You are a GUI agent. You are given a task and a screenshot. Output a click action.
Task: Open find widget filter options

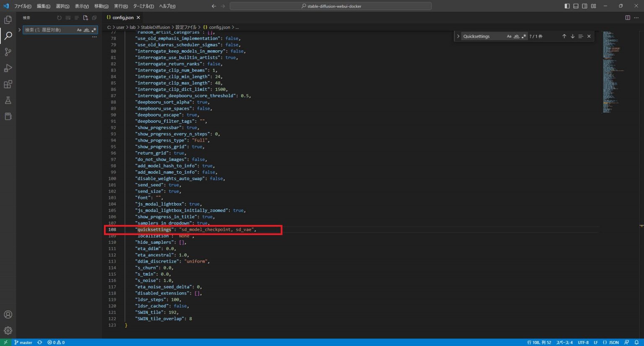(581, 36)
